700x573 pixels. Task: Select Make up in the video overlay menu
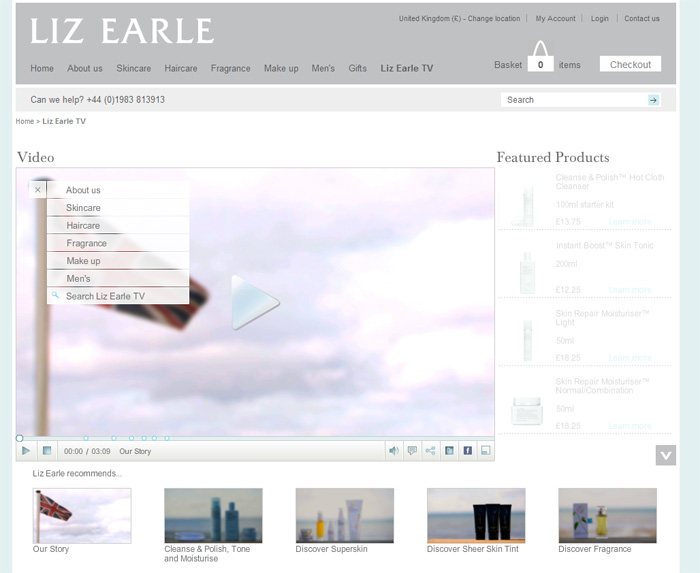point(118,261)
